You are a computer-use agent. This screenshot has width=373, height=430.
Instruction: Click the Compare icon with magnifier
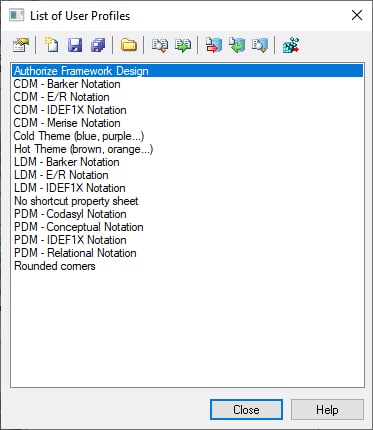point(160,45)
